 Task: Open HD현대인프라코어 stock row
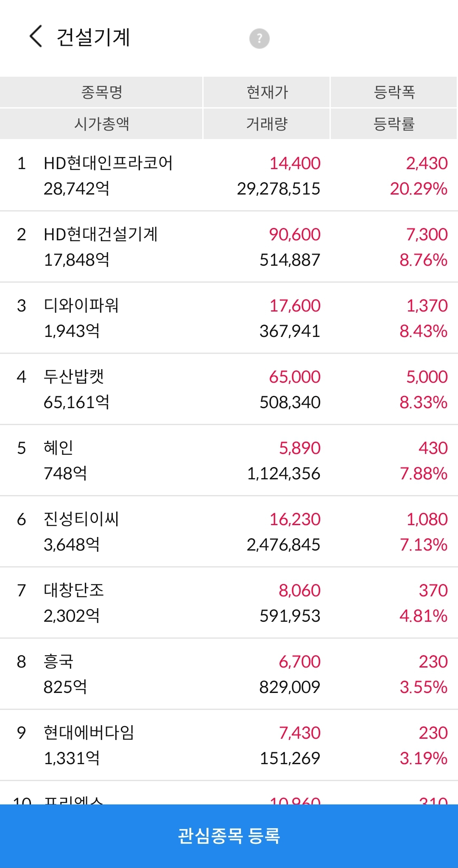pos(229,175)
